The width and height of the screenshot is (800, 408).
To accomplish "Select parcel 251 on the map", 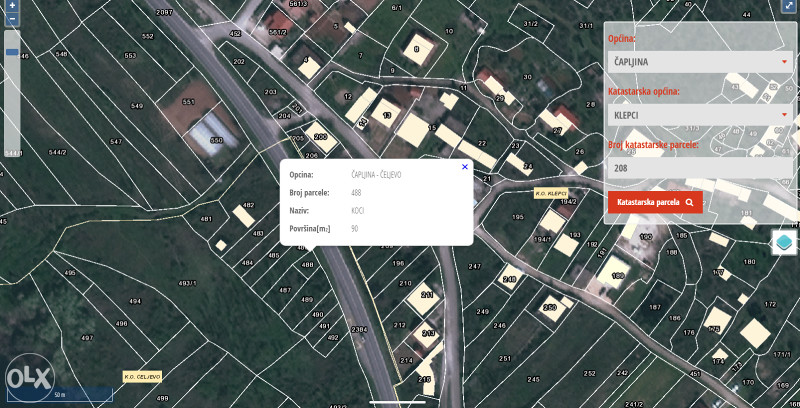I will (505, 359).
